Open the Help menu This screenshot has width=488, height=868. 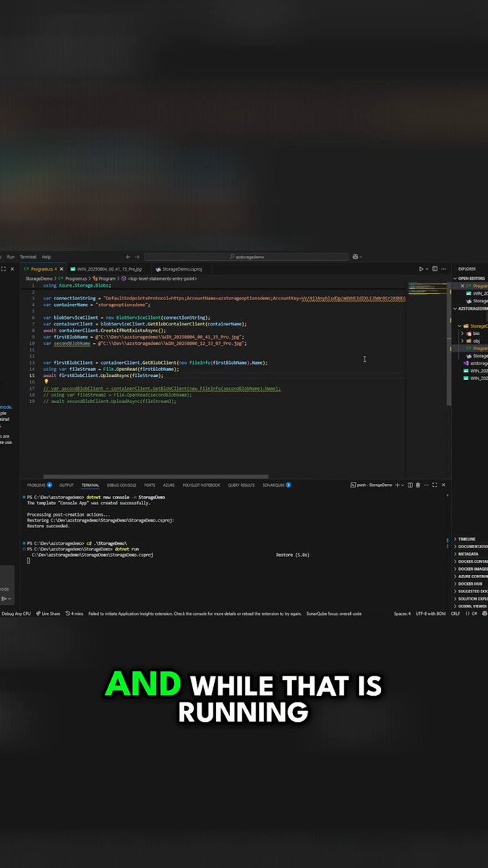coord(46,257)
